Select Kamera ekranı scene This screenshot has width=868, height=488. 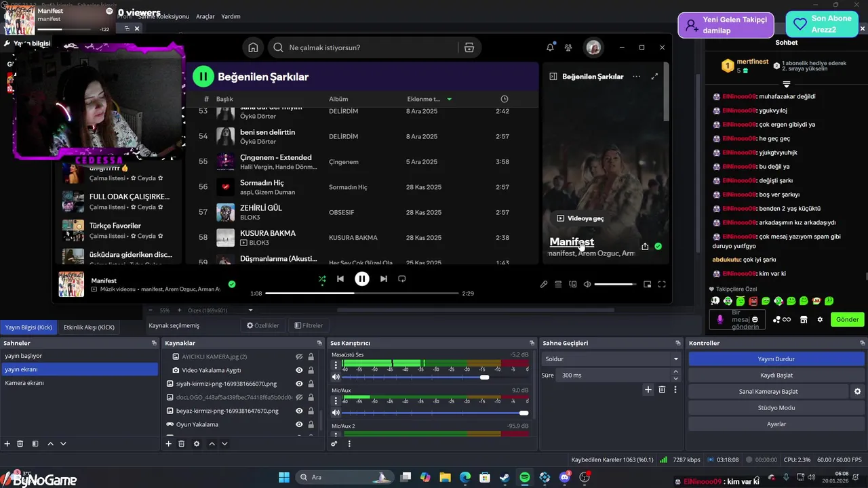coord(79,383)
